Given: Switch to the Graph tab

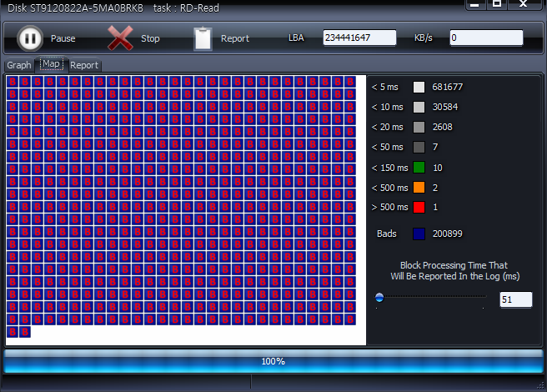Looking at the screenshot, I should click(18, 65).
